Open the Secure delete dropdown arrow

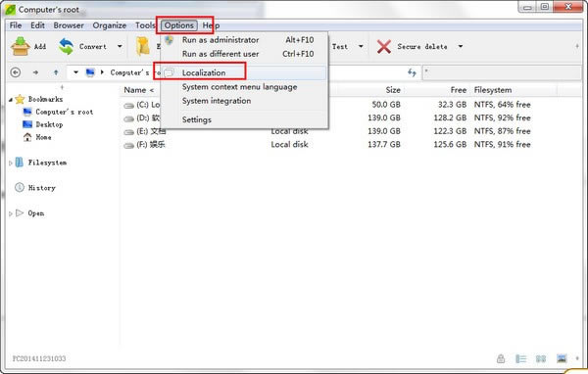tap(461, 46)
